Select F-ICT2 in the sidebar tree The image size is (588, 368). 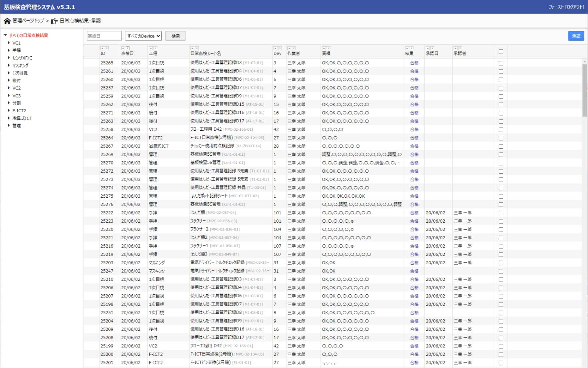click(19, 111)
